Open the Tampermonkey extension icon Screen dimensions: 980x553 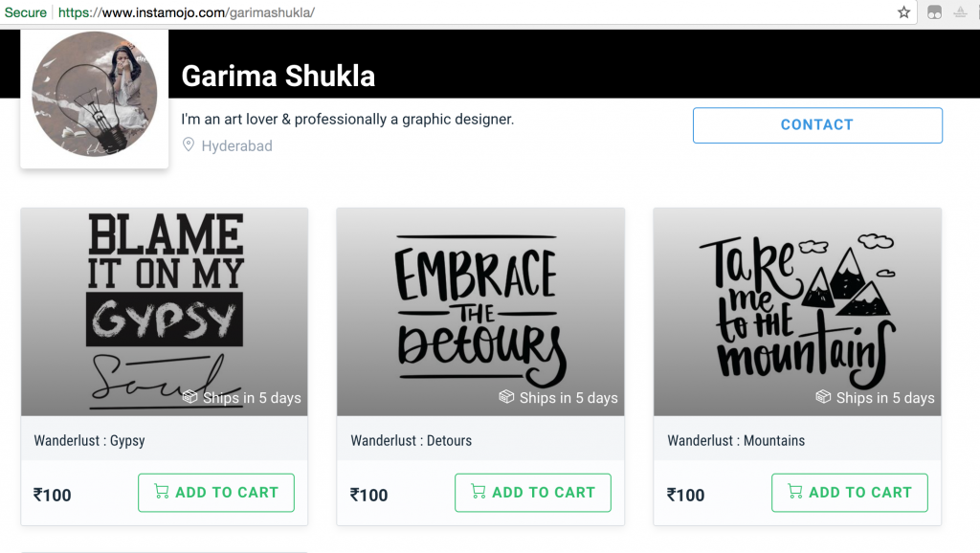(x=935, y=12)
